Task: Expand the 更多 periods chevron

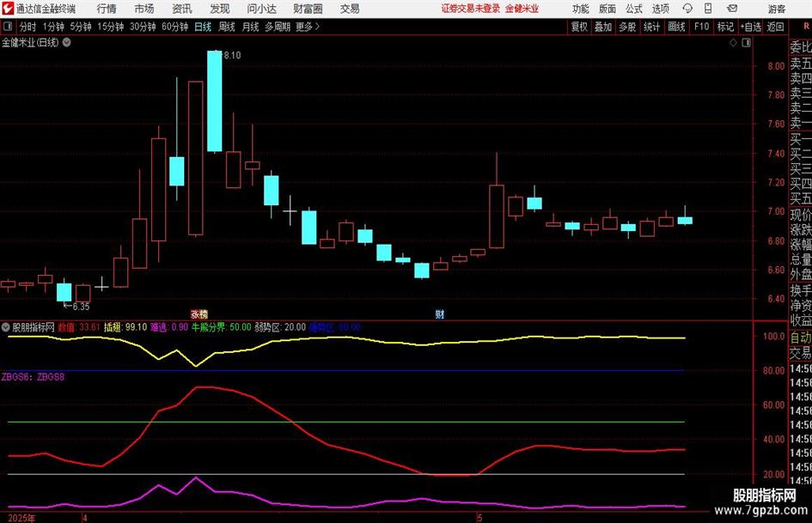Action: pos(317,27)
